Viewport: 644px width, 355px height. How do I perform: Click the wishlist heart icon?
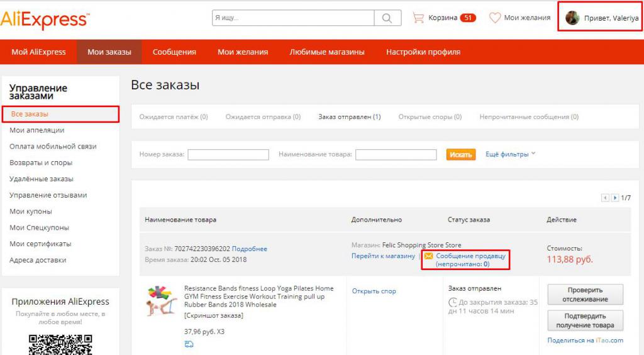coord(495,18)
